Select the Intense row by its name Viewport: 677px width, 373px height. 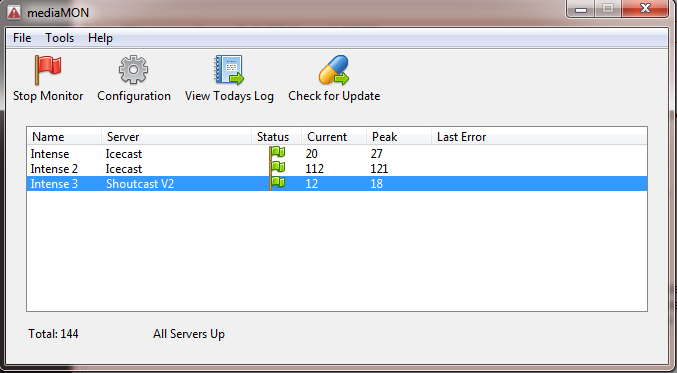pyautogui.click(x=50, y=154)
